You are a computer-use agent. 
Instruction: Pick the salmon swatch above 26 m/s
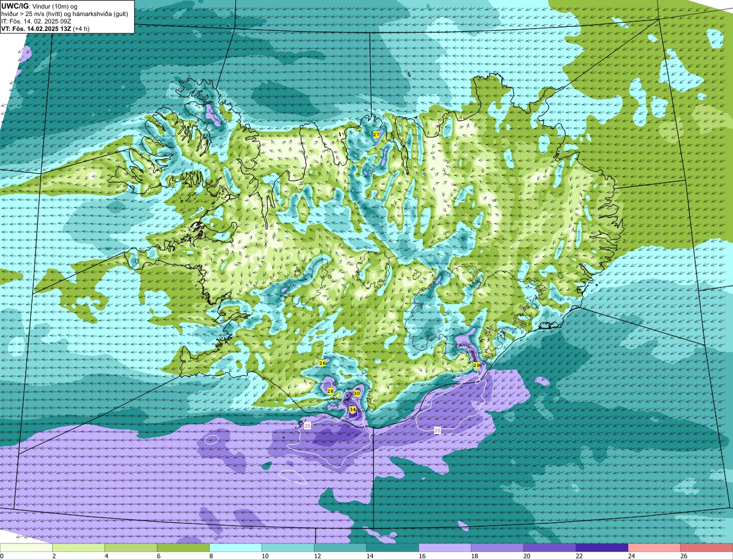(707, 548)
